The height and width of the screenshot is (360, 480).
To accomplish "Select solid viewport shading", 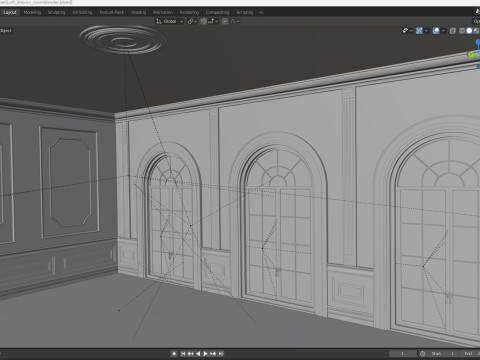I will click(x=469, y=31).
